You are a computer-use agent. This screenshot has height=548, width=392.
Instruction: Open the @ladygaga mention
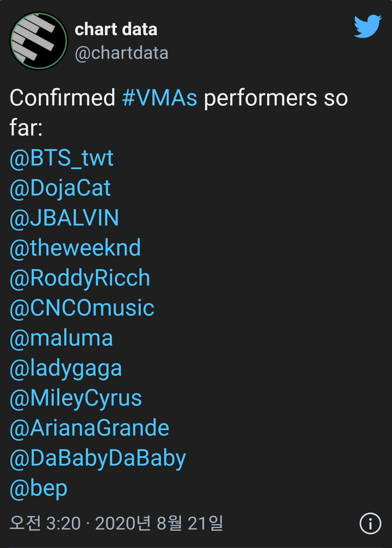click(x=66, y=368)
